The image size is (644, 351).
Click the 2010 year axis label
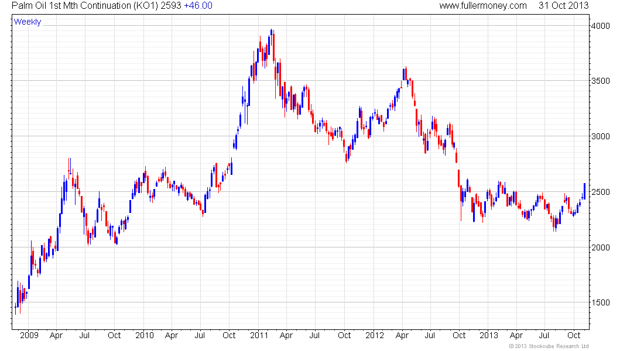point(145,335)
